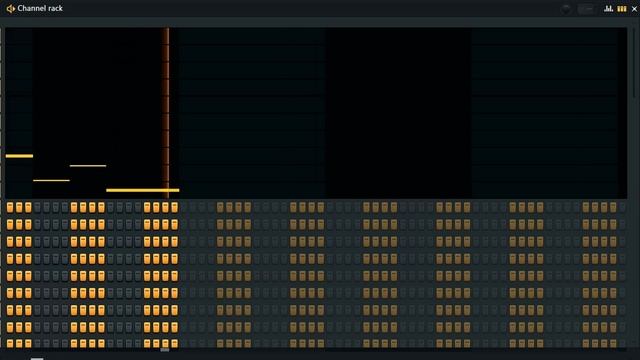This screenshot has width=640, height=360.
Task: Click the dim pattern length display by the knob
Action: [x=585, y=9]
